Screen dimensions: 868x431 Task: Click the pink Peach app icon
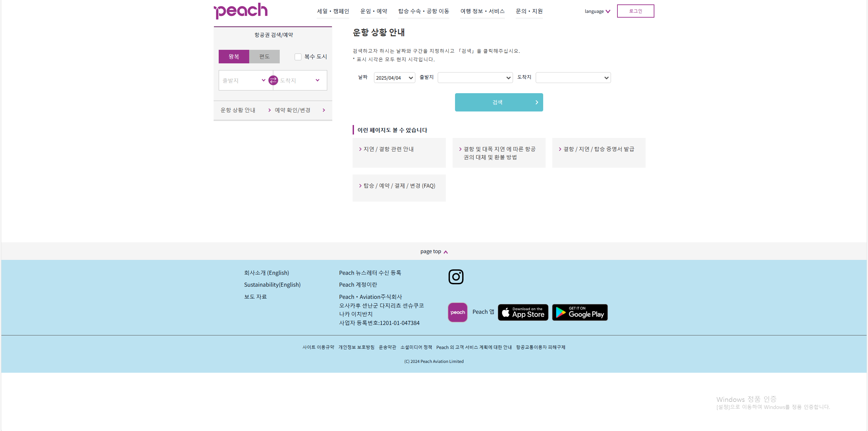click(457, 312)
